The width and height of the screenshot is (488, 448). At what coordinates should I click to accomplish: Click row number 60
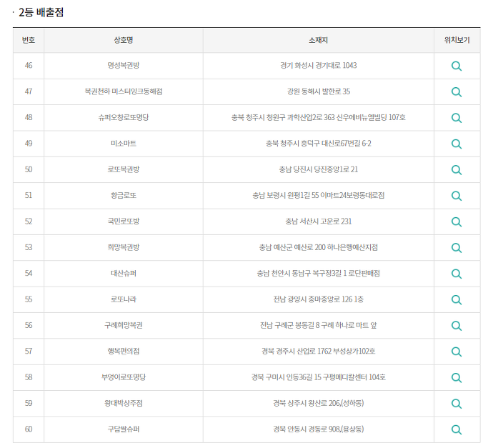(29, 429)
